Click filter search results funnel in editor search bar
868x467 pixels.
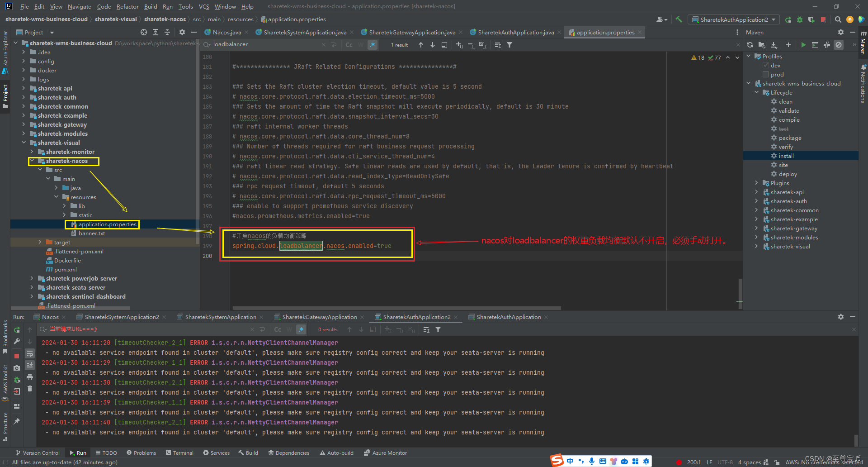509,45
